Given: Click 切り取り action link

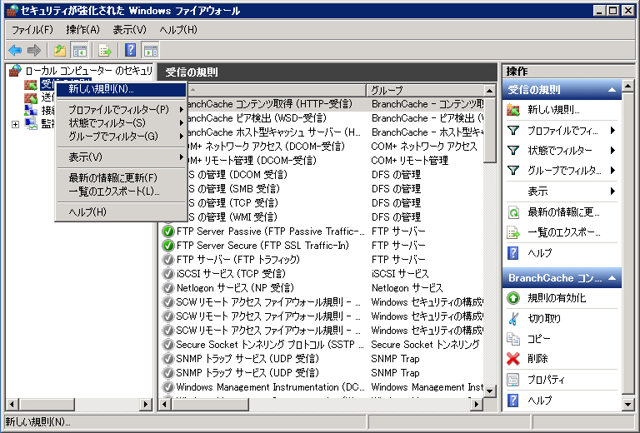Looking at the screenshot, I should coord(544,318).
